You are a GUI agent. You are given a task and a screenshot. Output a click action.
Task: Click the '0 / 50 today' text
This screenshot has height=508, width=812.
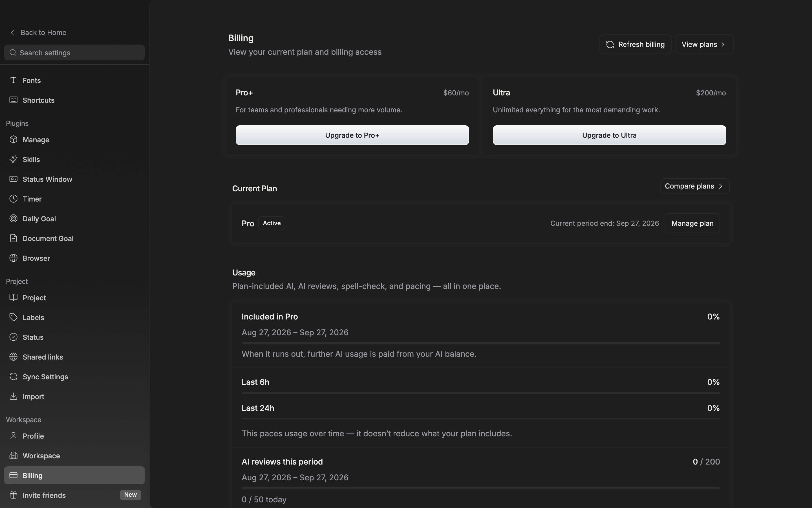point(264,500)
